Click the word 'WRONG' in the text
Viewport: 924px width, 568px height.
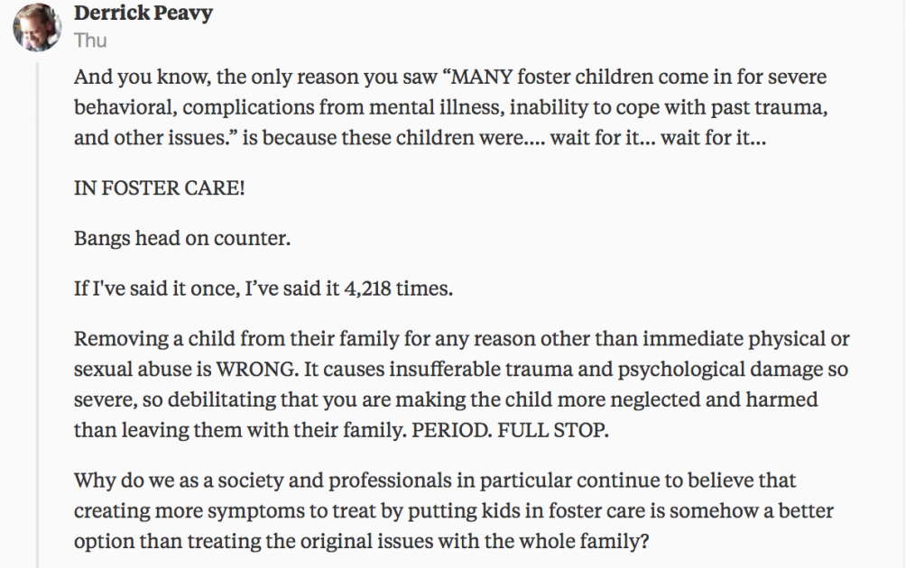click(255, 369)
